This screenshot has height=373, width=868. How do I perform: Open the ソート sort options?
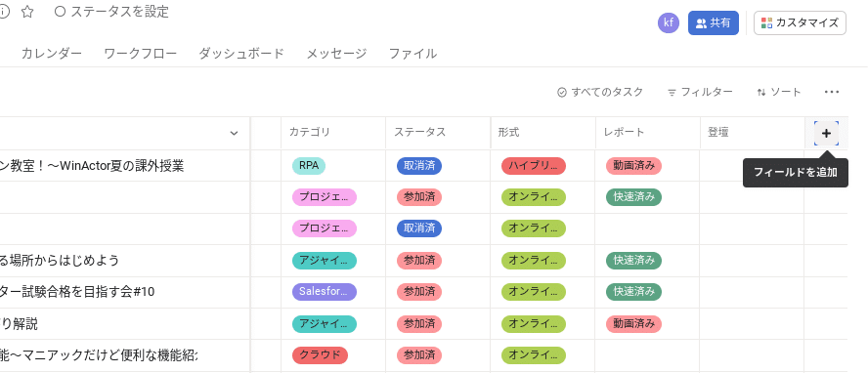click(779, 92)
